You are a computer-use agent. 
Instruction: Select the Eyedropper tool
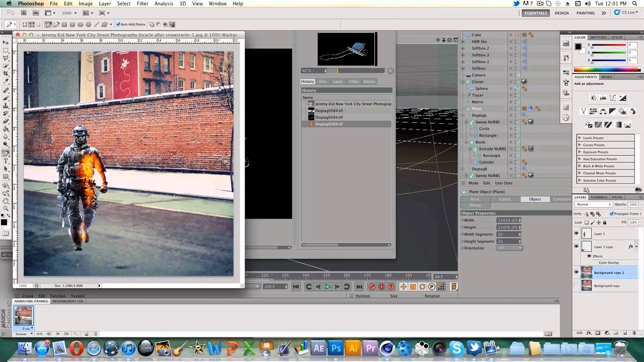6,81
